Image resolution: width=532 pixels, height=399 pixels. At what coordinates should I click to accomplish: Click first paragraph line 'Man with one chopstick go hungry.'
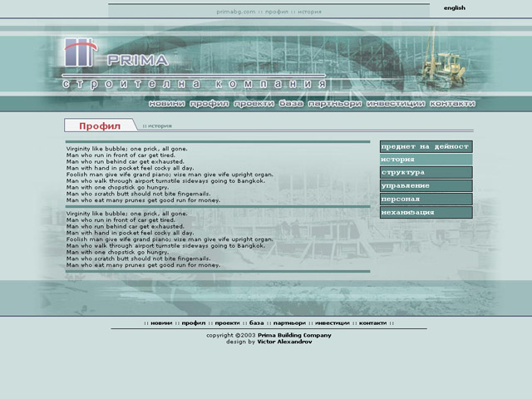pyautogui.click(x=117, y=187)
